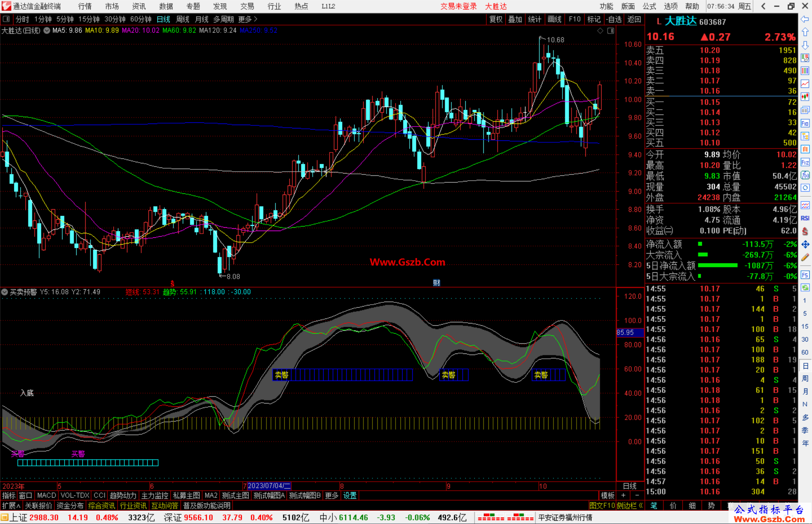Click the 设置 settings link

(x=350, y=495)
